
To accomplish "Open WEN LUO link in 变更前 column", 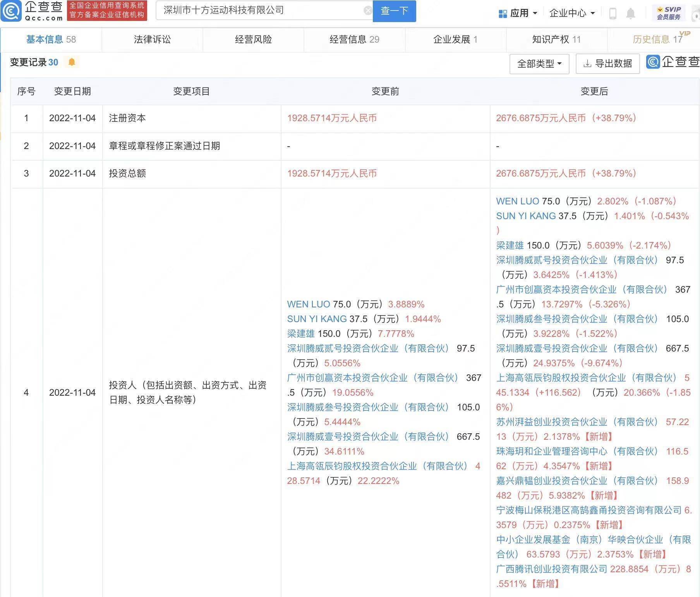I will 309,304.
